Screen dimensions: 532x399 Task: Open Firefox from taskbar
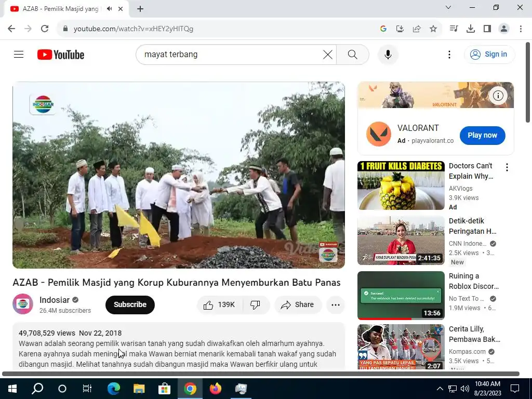pyautogui.click(x=215, y=389)
